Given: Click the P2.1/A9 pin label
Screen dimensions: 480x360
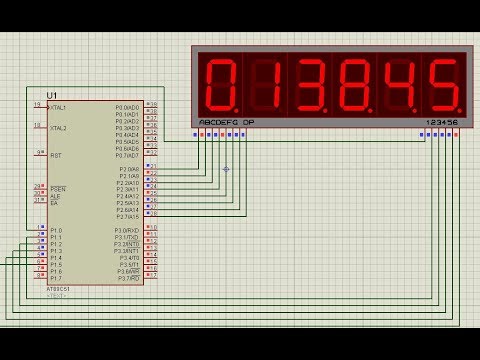Looking at the screenshot, I should (x=129, y=176).
